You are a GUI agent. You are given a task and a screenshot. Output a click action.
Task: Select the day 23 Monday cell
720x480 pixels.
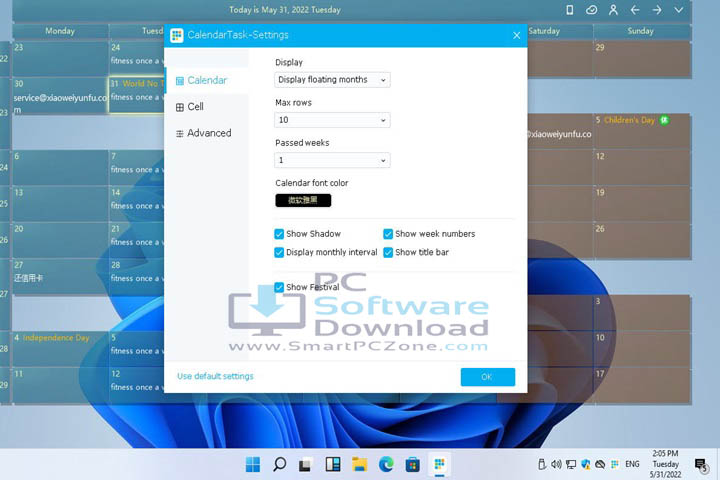click(x=60, y=59)
